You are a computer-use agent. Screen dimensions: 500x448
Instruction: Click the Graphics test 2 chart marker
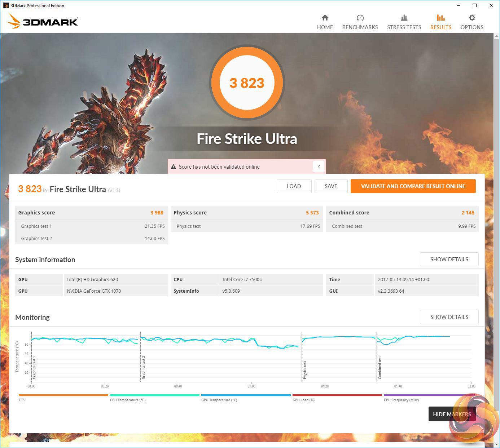coord(143,367)
